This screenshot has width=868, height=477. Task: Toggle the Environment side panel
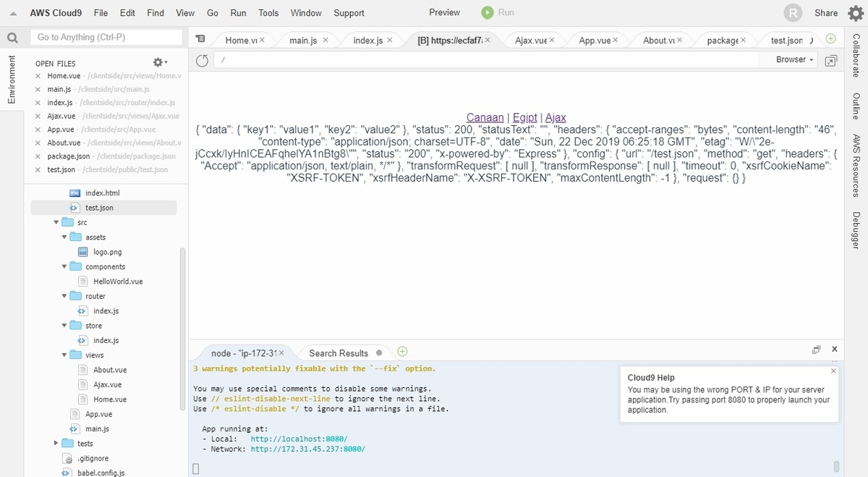[12, 79]
